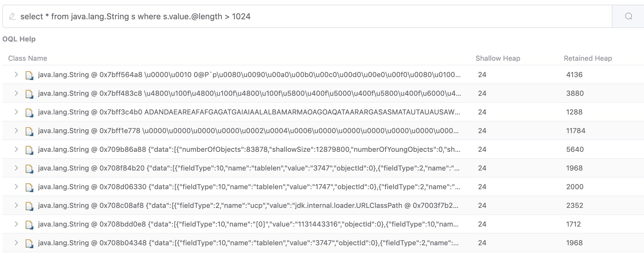The height and width of the screenshot is (254, 644).
Task: Click the search magnifier button to run query
Action: tap(628, 16)
